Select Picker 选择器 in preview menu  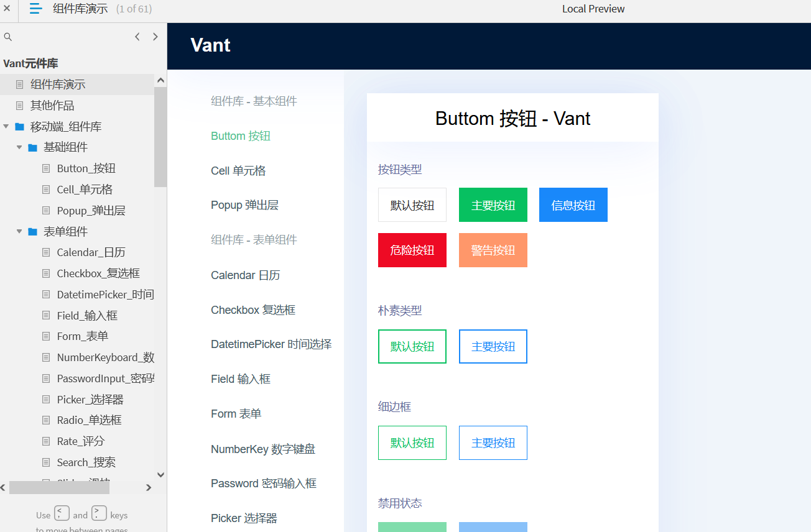[x=244, y=518]
